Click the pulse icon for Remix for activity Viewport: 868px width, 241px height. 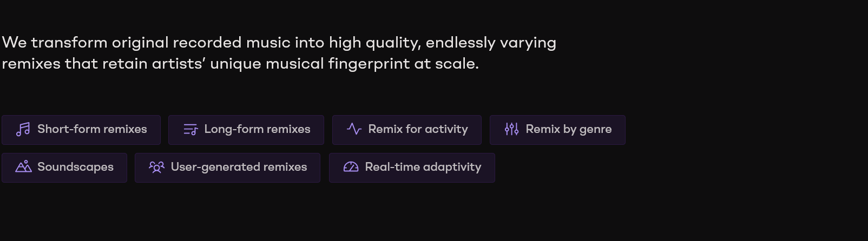click(354, 129)
